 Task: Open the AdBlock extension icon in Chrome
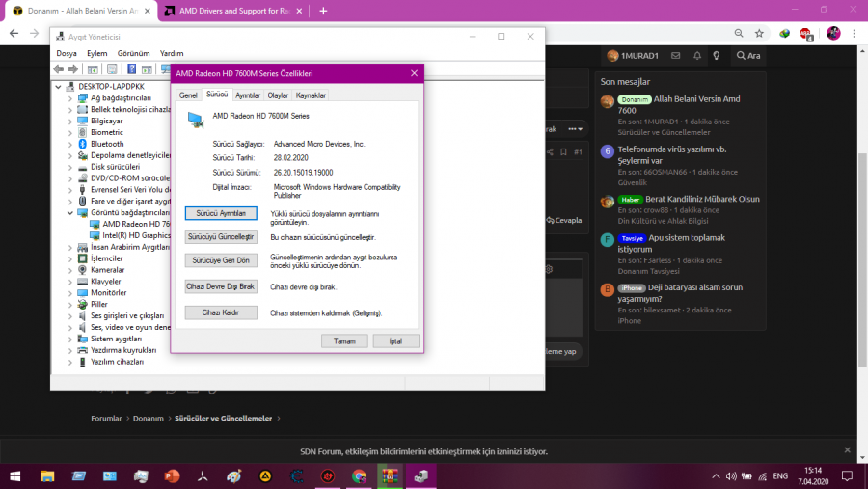[805, 34]
